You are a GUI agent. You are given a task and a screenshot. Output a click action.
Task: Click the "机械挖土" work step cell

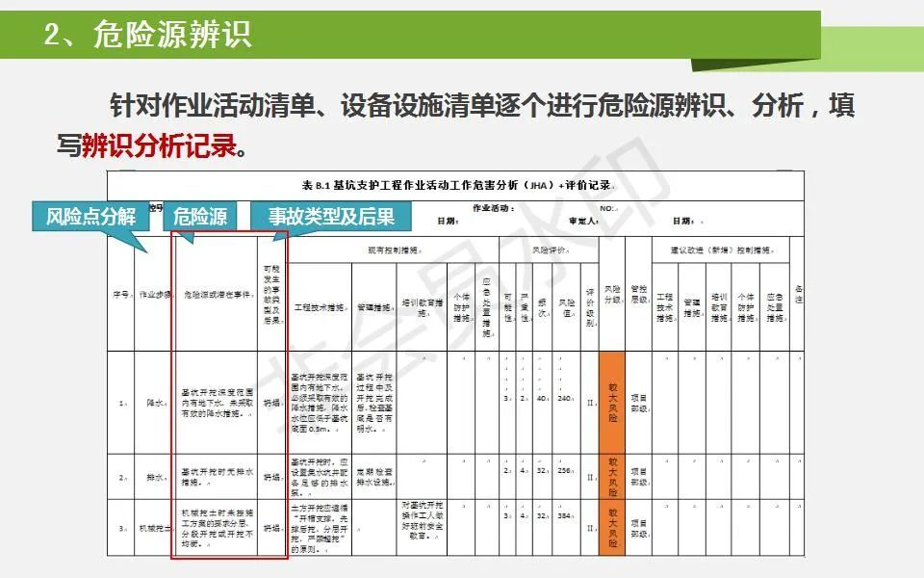pyautogui.click(x=155, y=529)
